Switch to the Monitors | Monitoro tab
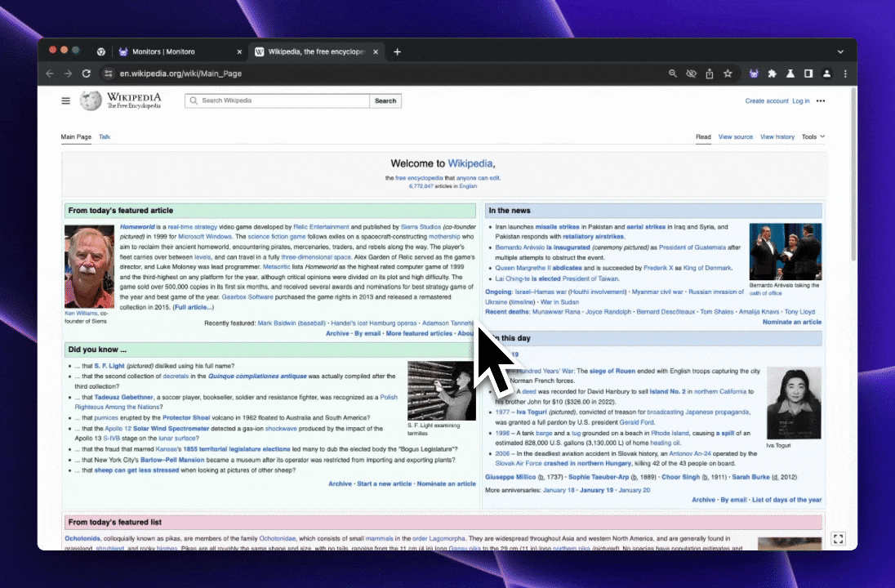Screen dimensions: 895x588 (x=163, y=51)
